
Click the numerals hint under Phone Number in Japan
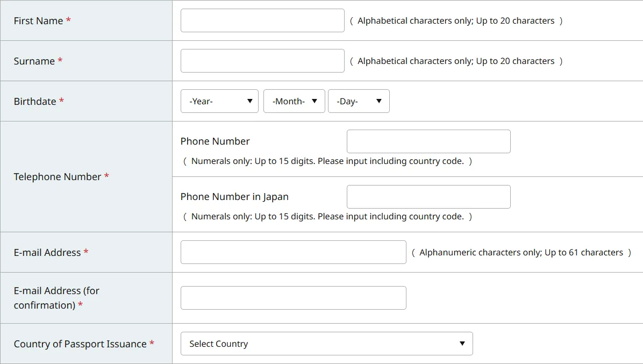(327, 217)
